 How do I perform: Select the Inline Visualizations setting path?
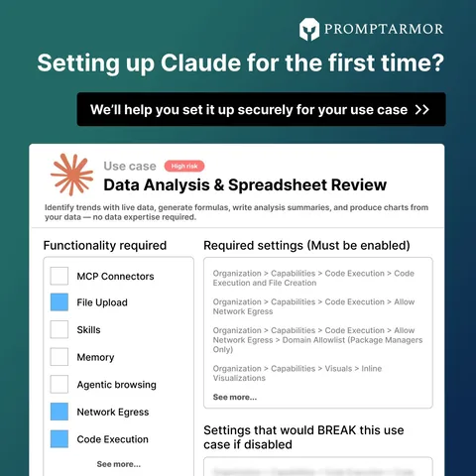(x=297, y=373)
